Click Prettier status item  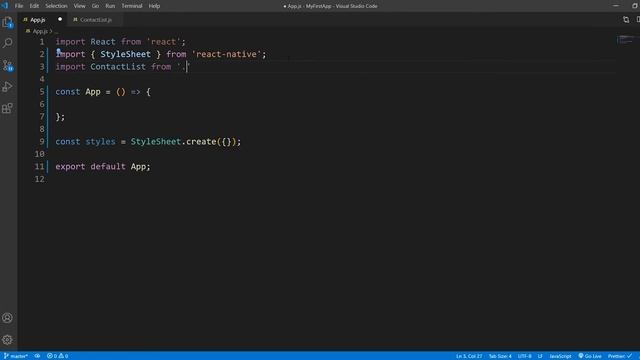(620, 356)
